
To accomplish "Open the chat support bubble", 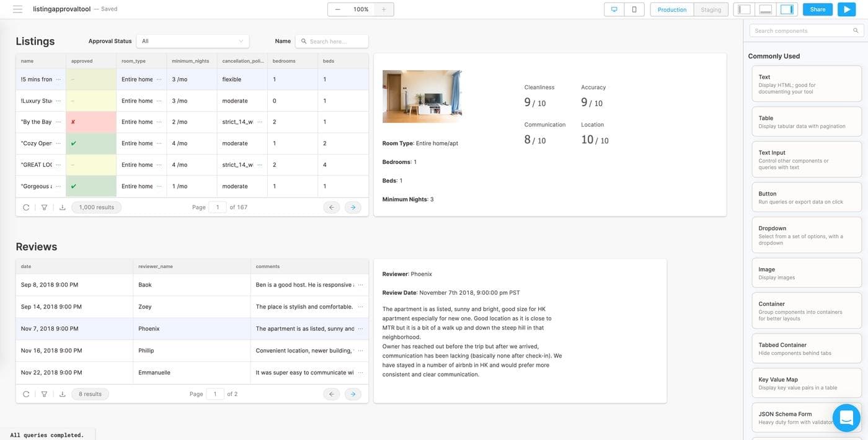I will 846,418.
